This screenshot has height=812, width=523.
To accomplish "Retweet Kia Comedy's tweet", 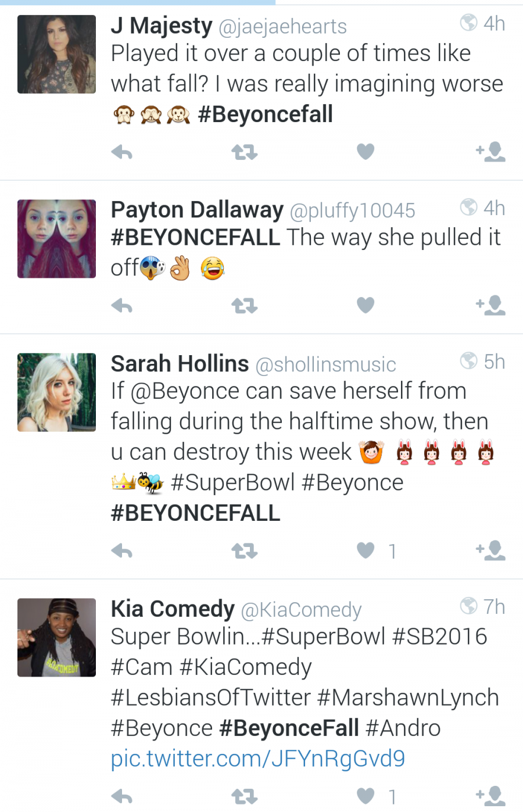I will 244,796.
